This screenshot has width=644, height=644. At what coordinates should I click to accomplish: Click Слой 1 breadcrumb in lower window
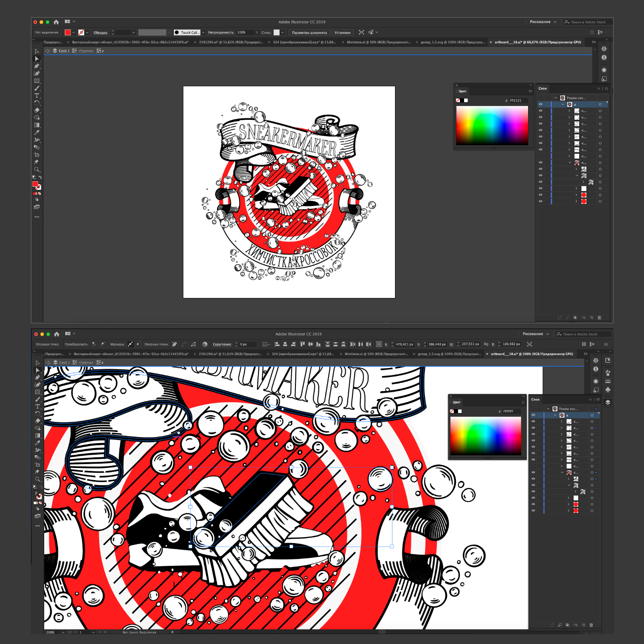click(64, 363)
